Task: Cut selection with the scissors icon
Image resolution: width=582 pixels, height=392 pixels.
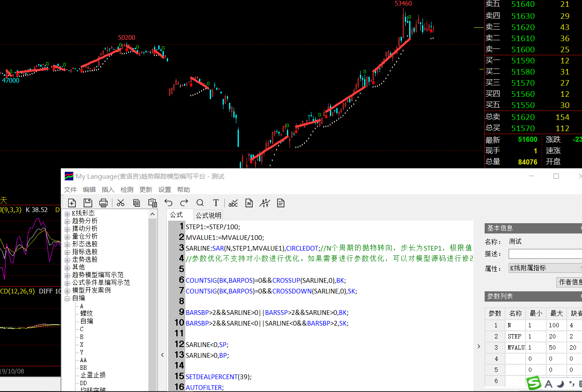Action: 121,203
